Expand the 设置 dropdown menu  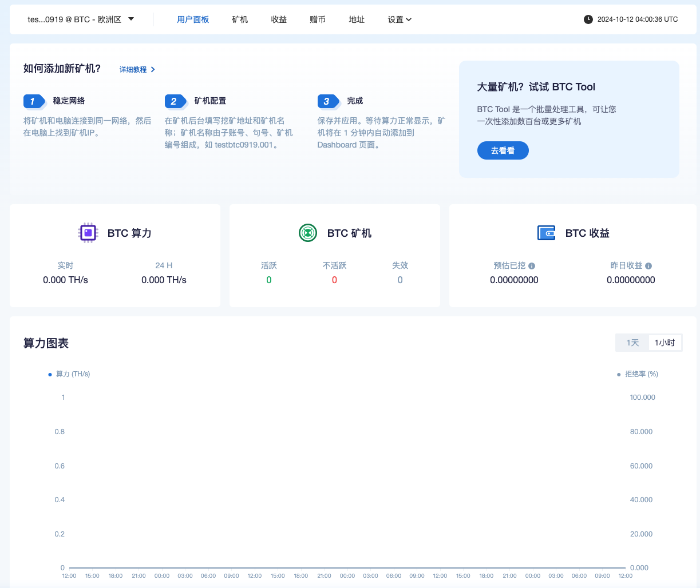399,19
